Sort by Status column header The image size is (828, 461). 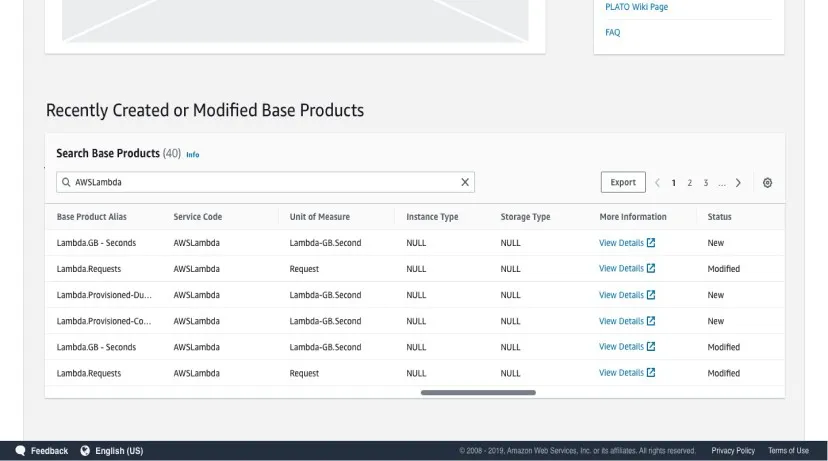719,217
